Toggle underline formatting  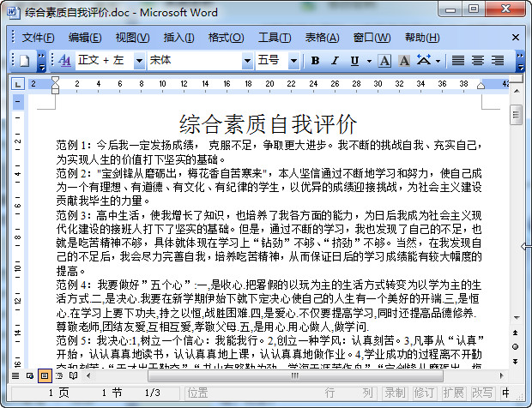[354, 61]
